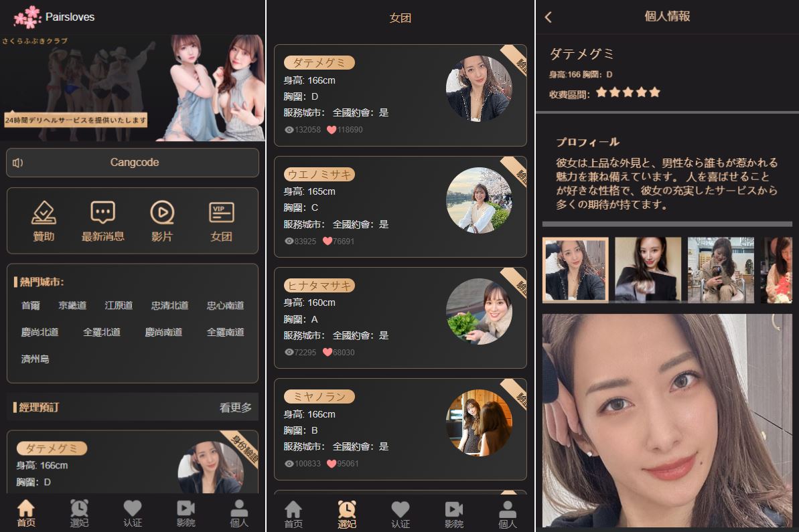Switch to 认证 tab in left panel

pos(133,513)
